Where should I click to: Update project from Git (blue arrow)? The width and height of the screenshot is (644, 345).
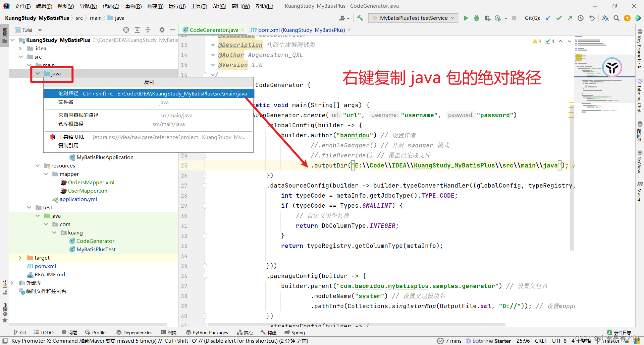[548, 18]
